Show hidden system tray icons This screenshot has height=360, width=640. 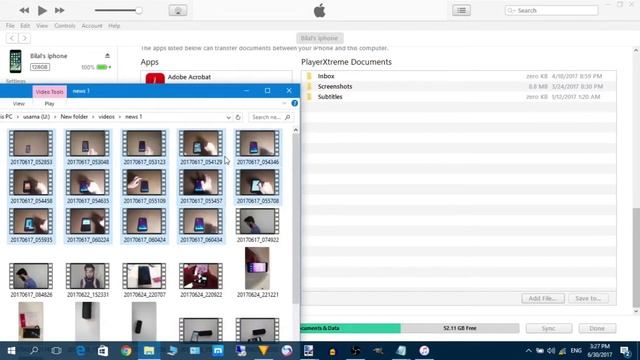pos(529,351)
